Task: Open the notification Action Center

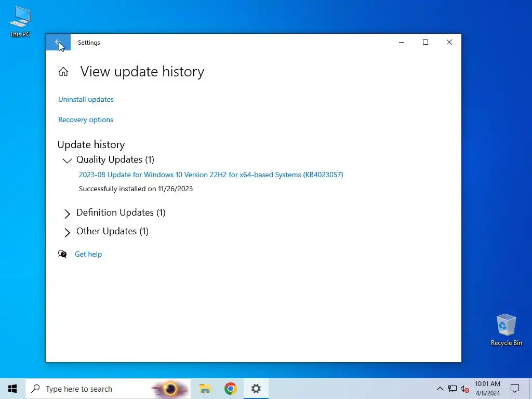Action: pyautogui.click(x=515, y=389)
